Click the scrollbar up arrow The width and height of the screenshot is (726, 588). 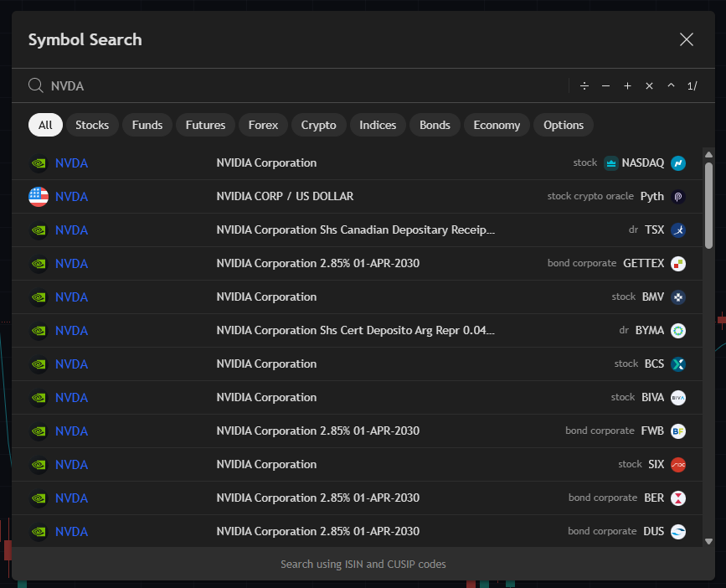708,155
